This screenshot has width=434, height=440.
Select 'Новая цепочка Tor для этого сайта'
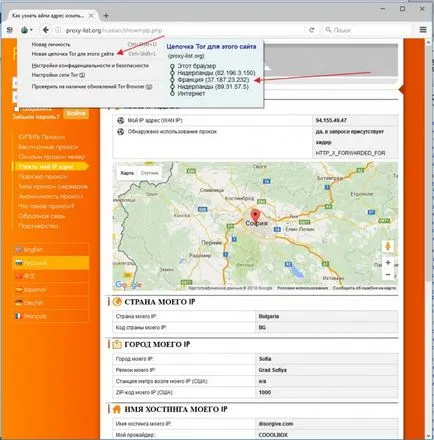(73, 54)
